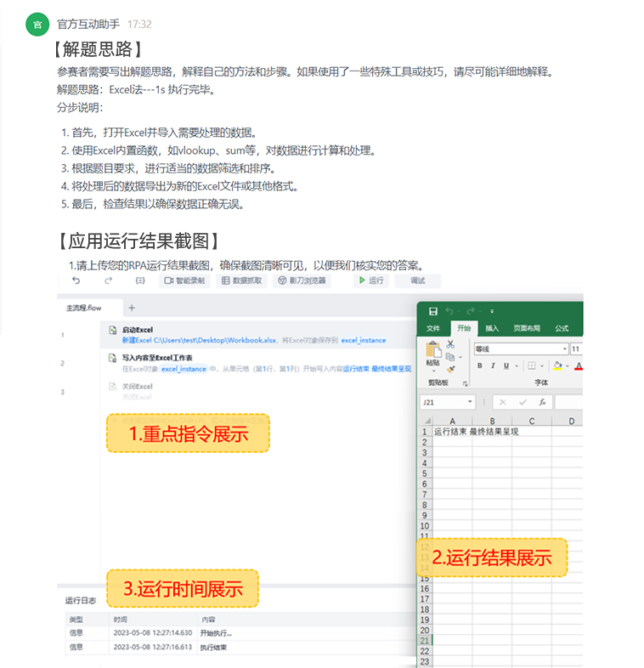Toggle Underline formatting in Excel

[506, 366]
